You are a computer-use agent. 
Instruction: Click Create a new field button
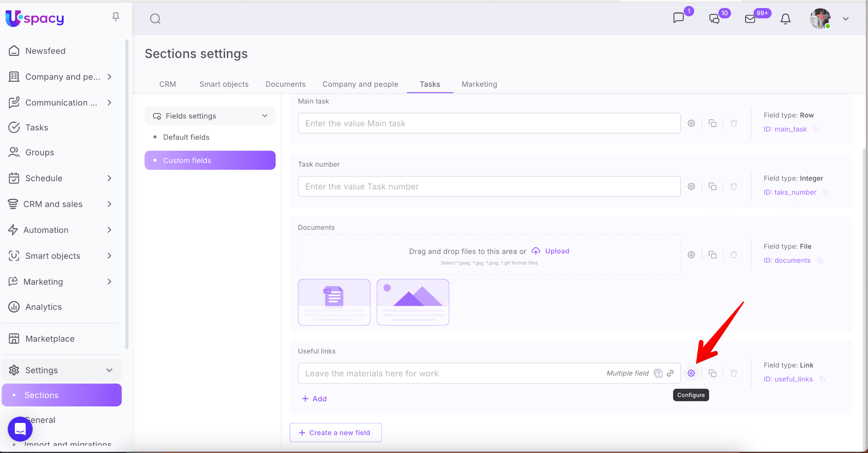335,432
